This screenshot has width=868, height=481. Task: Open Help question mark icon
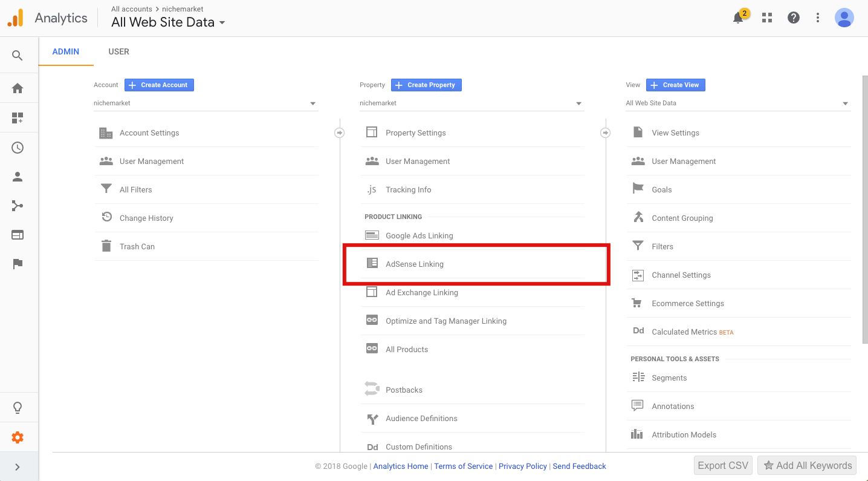coord(794,18)
